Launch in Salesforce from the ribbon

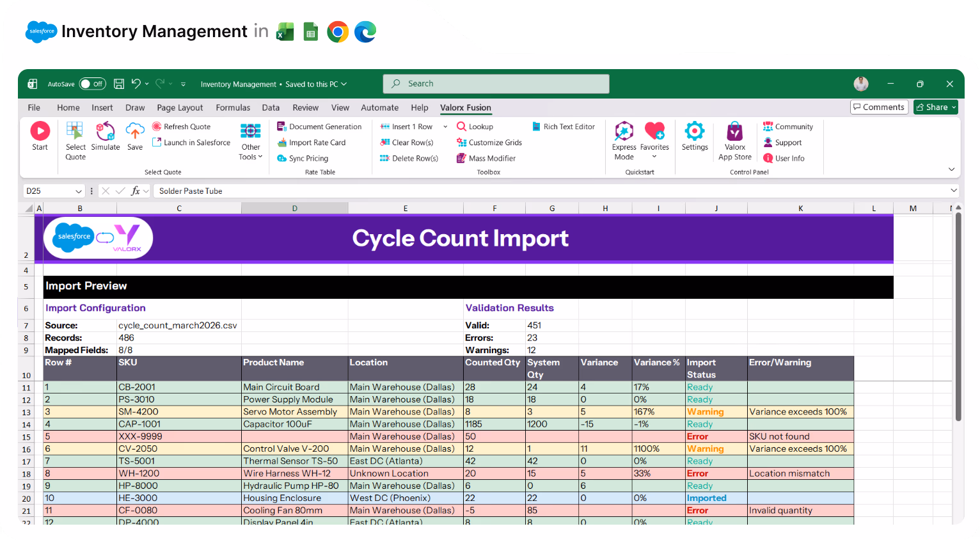point(191,142)
